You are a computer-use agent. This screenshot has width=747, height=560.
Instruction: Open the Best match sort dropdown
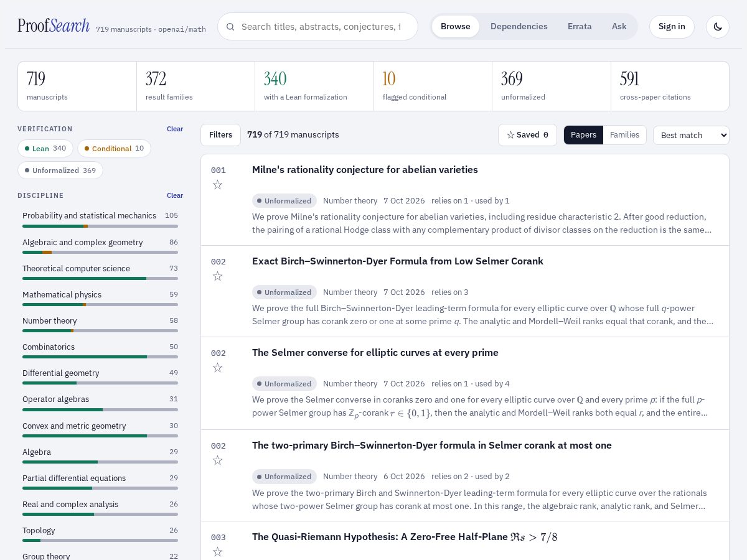[691, 135]
